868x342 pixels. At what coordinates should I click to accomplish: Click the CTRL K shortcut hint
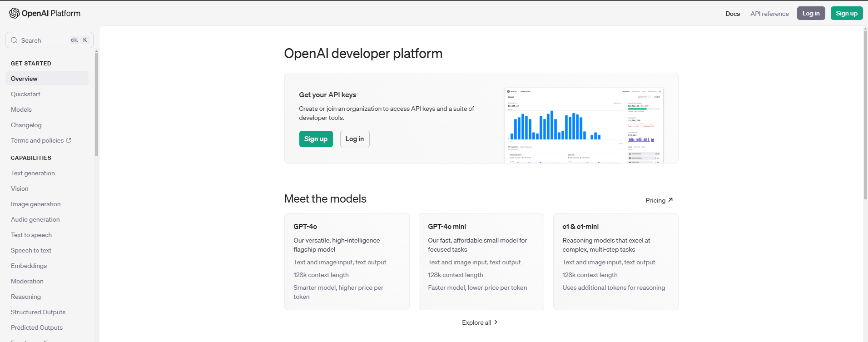[x=79, y=40]
